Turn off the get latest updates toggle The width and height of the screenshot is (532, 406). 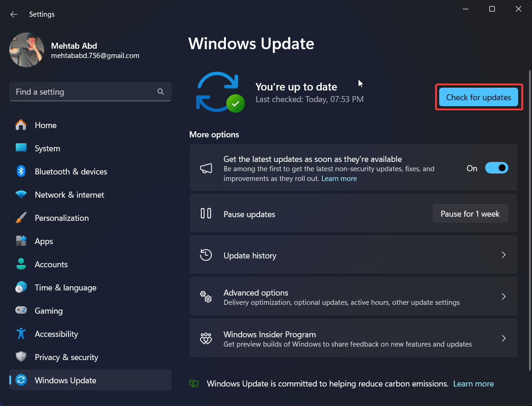496,168
